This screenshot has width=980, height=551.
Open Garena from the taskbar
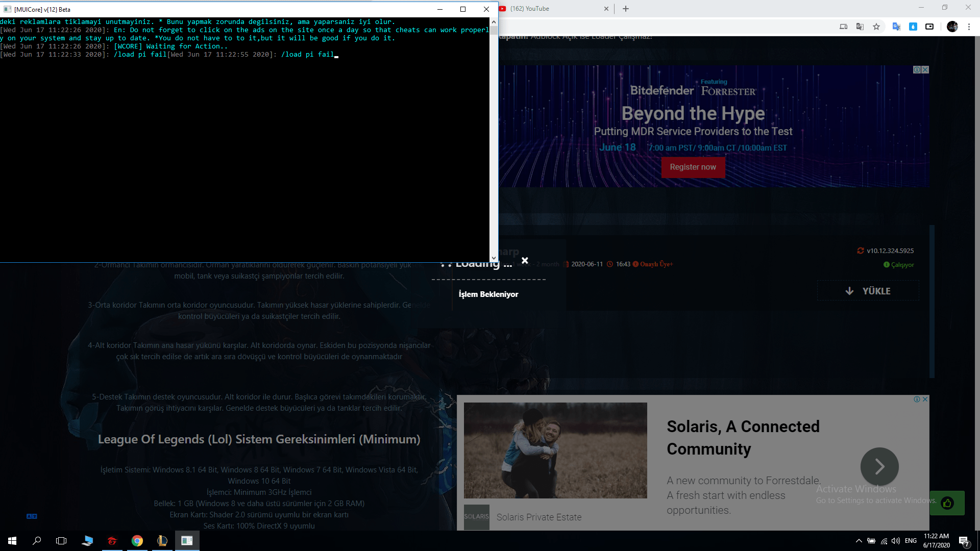[x=112, y=541]
